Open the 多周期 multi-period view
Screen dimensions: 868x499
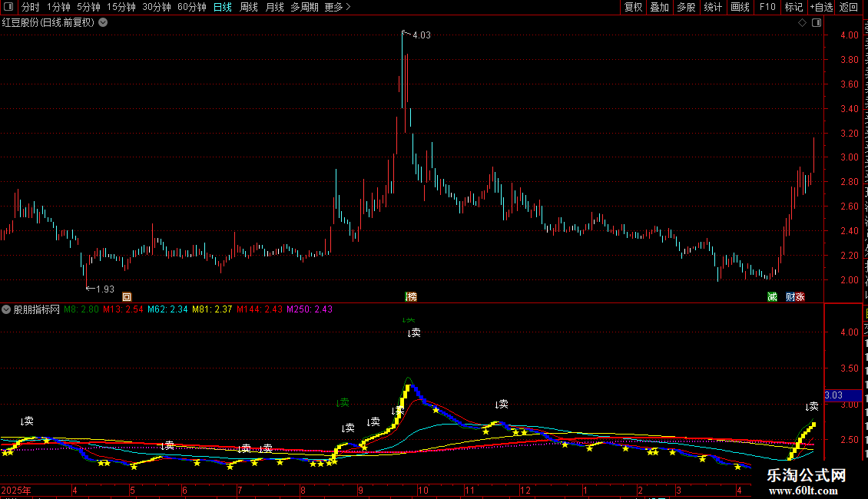point(304,7)
